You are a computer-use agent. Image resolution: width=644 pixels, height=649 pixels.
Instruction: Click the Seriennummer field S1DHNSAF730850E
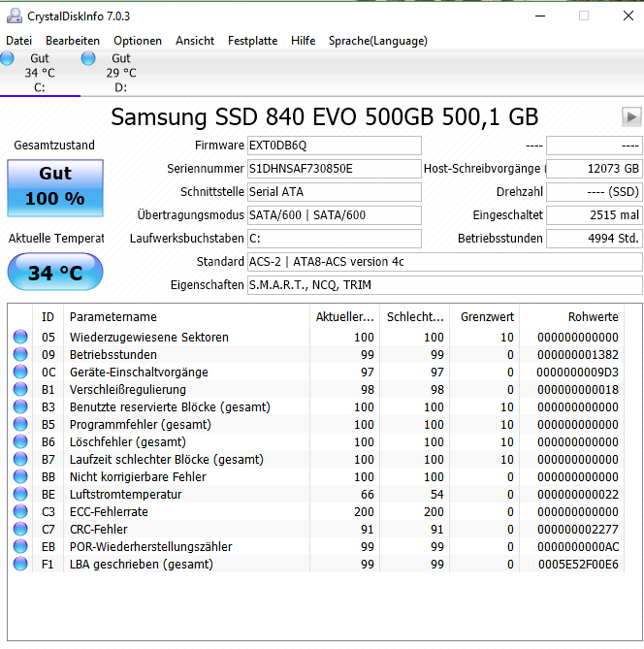click(x=335, y=169)
